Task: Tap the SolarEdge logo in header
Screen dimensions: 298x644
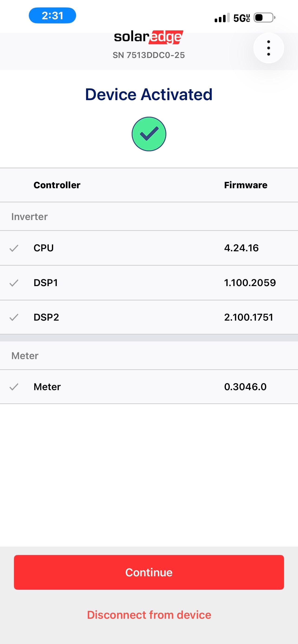Action: click(x=149, y=37)
